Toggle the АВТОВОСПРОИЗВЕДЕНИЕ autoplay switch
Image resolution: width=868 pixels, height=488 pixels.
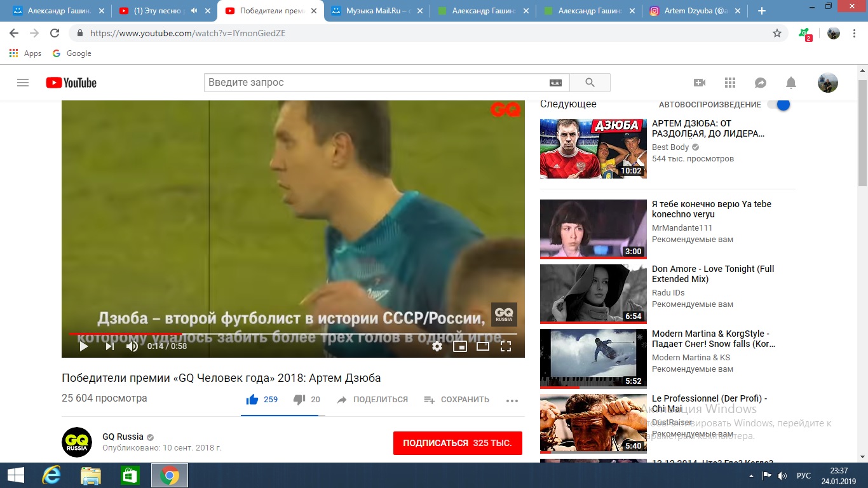[x=779, y=104]
